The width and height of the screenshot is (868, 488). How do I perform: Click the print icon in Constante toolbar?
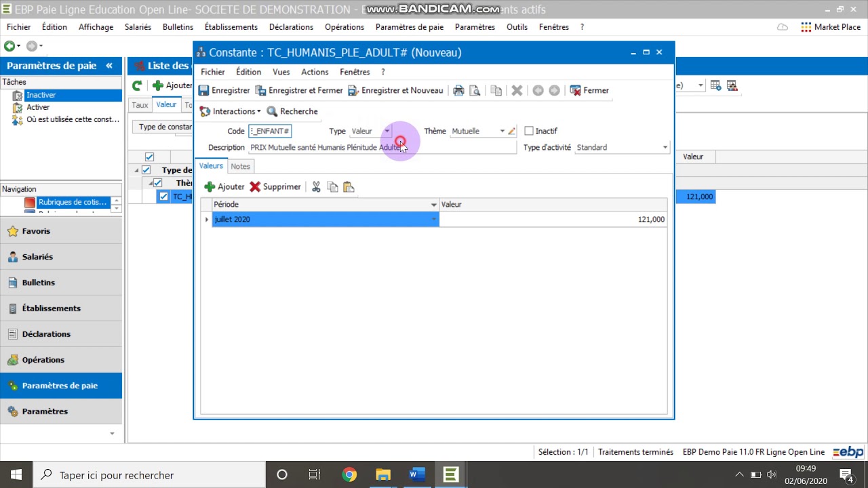[x=458, y=90]
